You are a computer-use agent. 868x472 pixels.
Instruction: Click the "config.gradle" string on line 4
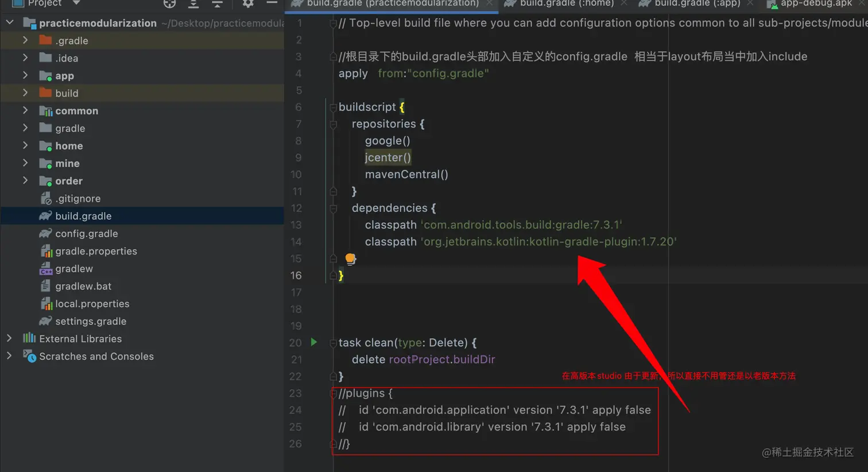[x=448, y=73]
